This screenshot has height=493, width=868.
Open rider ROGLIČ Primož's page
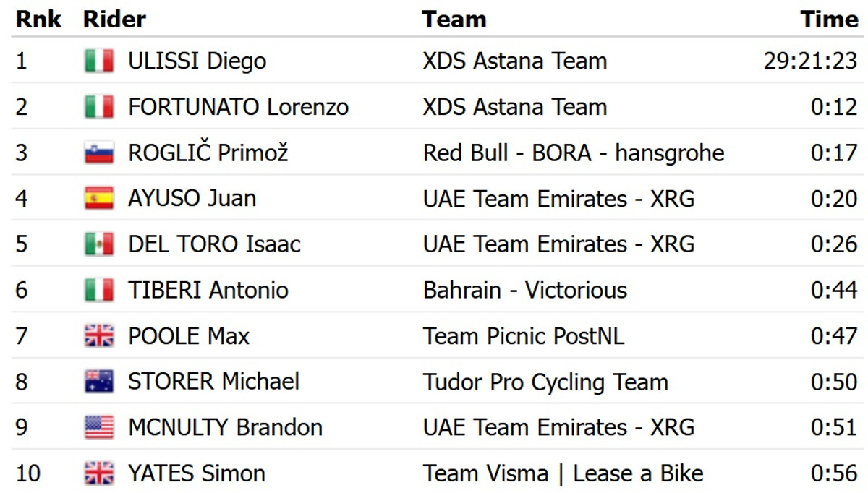(208, 153)
